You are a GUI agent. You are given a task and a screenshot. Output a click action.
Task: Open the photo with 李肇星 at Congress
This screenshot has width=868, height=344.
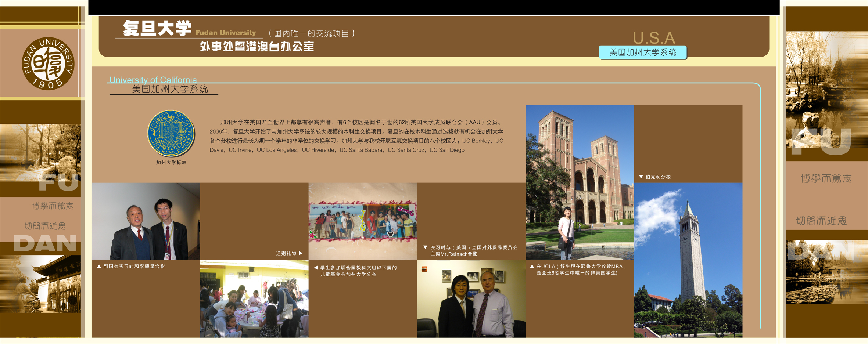pyautogui.click(x=146, y=221)
